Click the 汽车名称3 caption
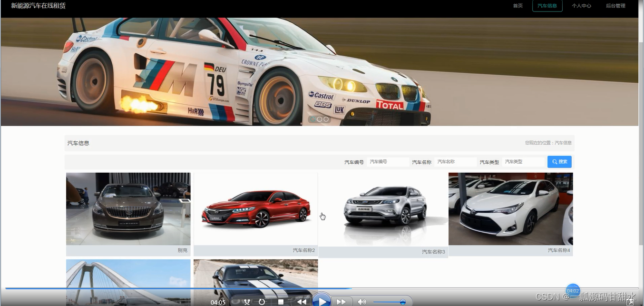 tap(434, 252)
